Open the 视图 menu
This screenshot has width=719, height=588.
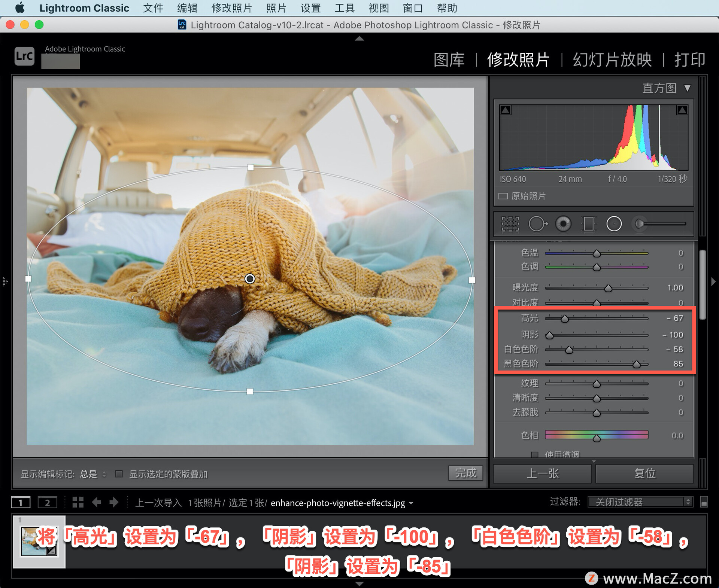coord(379,8)
